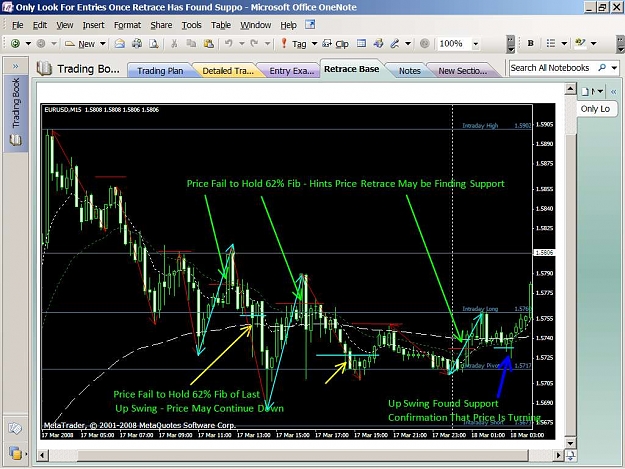Open the Tools menu
The image size is (625, 469).
click(x=192, y=25)
